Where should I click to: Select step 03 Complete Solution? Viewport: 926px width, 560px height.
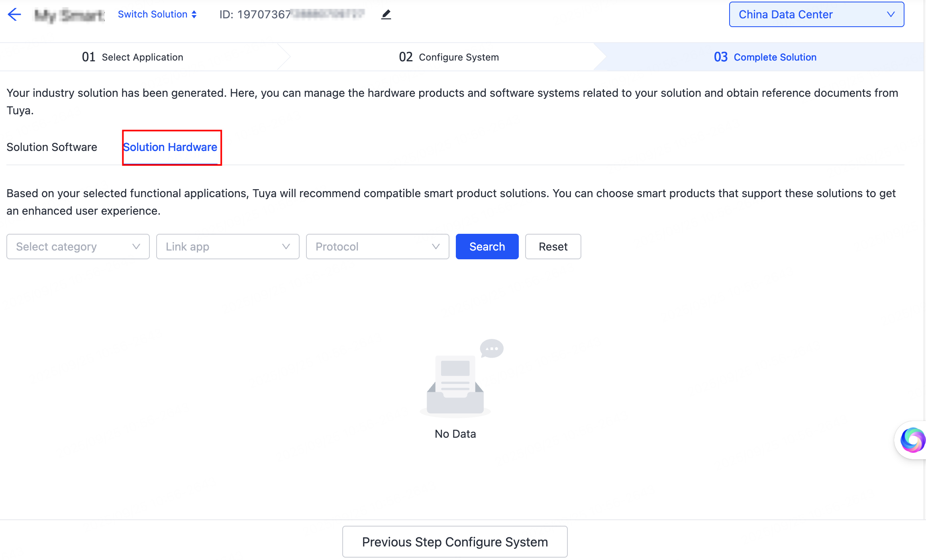765,57
